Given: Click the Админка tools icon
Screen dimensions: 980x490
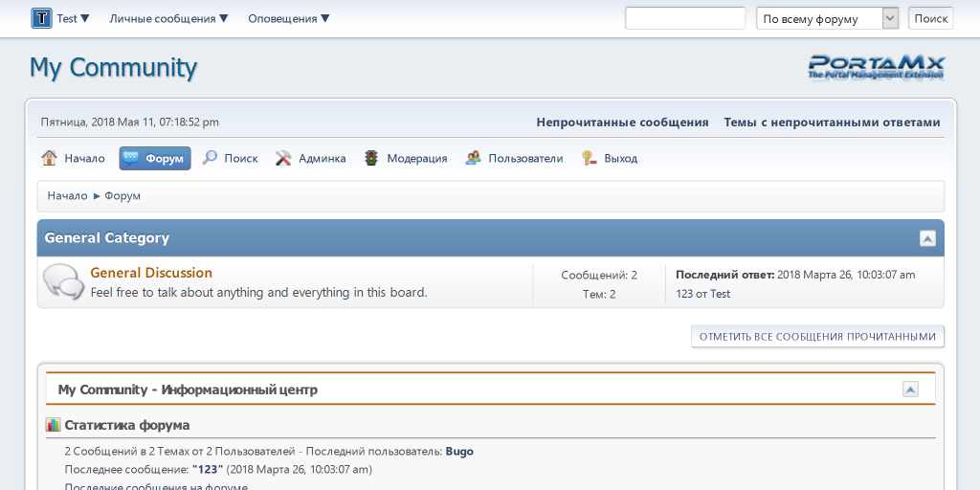Looking at the screenshot, I should (x=283, y=158).
